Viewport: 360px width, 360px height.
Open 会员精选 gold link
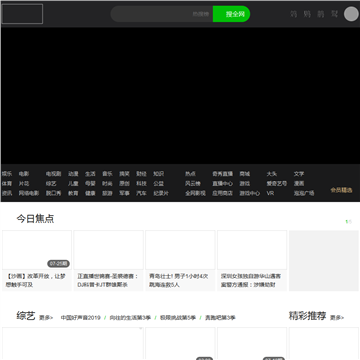[x=341, y=190]
